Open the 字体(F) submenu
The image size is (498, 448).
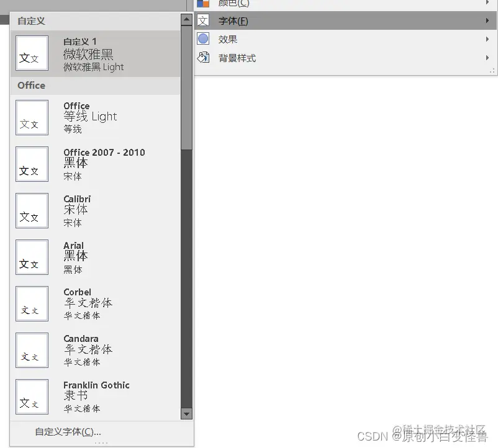tap(345, 20)
